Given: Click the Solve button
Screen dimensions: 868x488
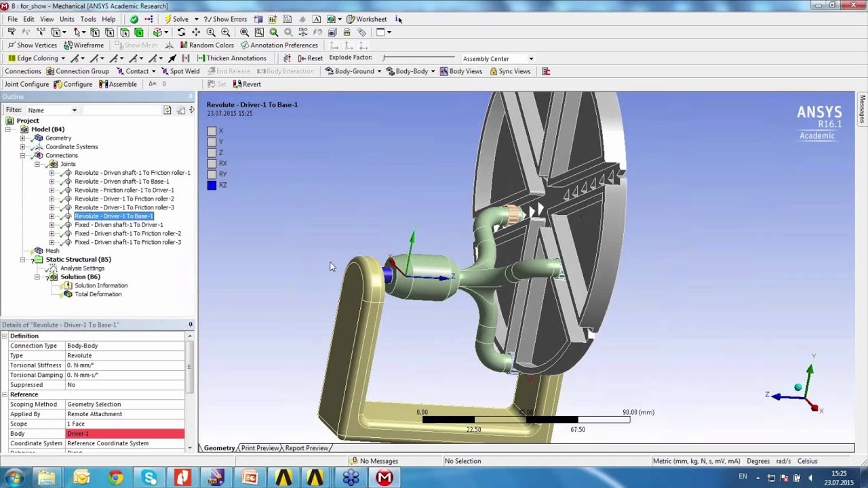Looking at the screenshot, I should coord(176,19).
